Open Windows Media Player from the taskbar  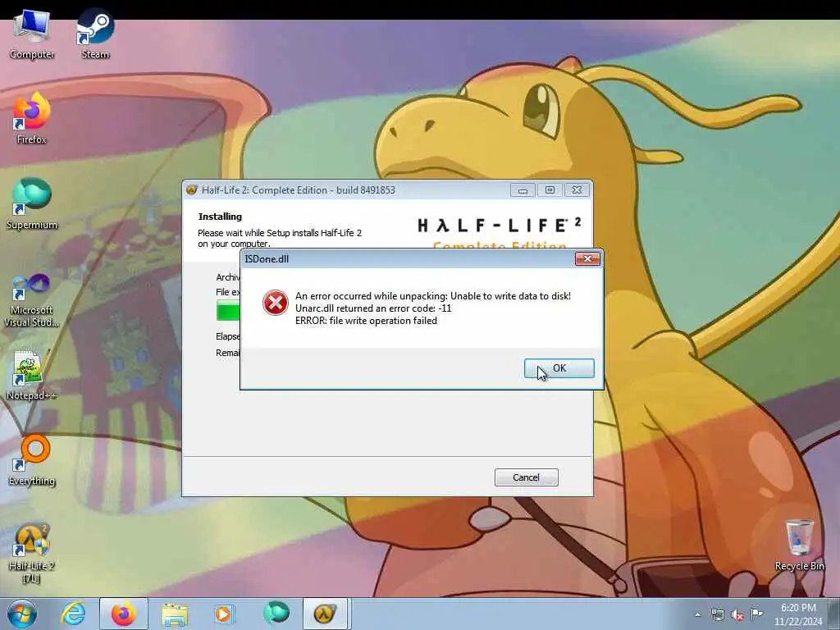tap(224, 614)
